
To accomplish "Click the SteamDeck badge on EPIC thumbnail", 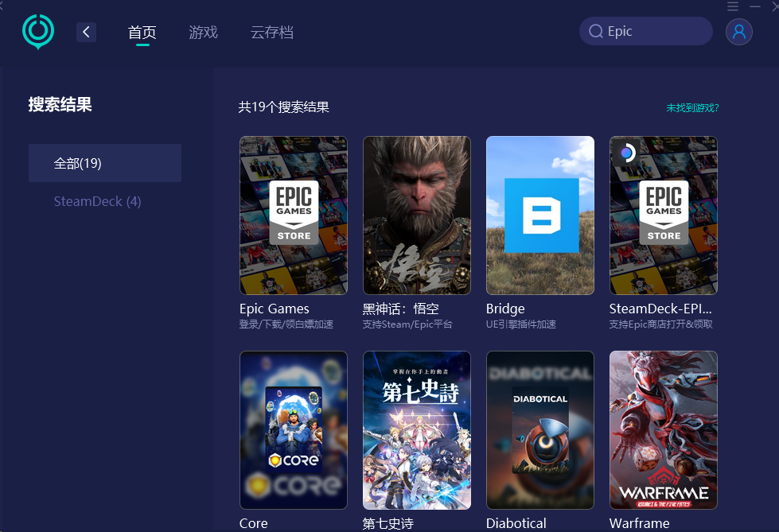I will (627, 153).
